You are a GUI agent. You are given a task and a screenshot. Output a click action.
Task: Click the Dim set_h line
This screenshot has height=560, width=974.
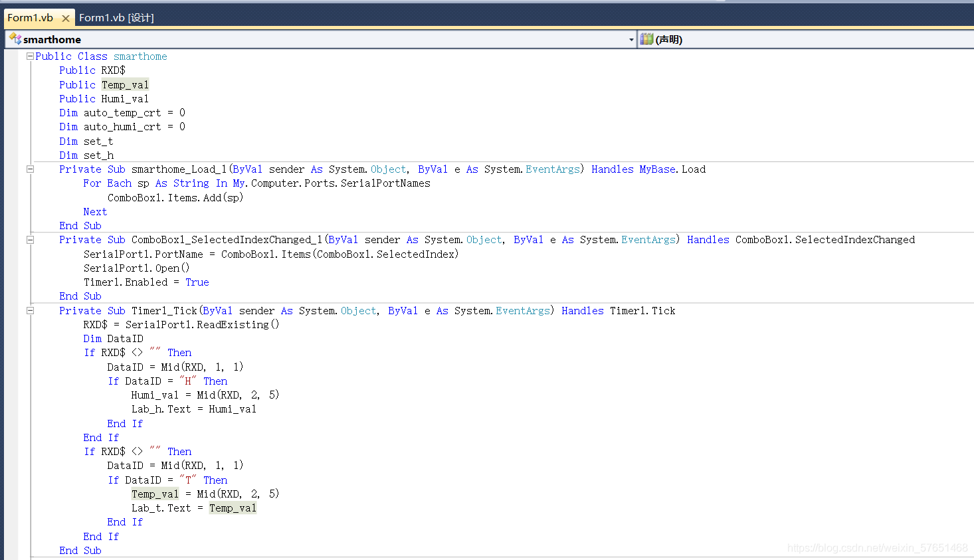point(86,155)
